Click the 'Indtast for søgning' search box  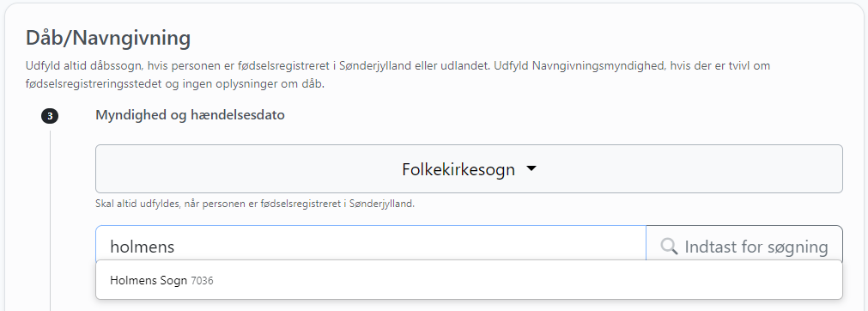744,247
